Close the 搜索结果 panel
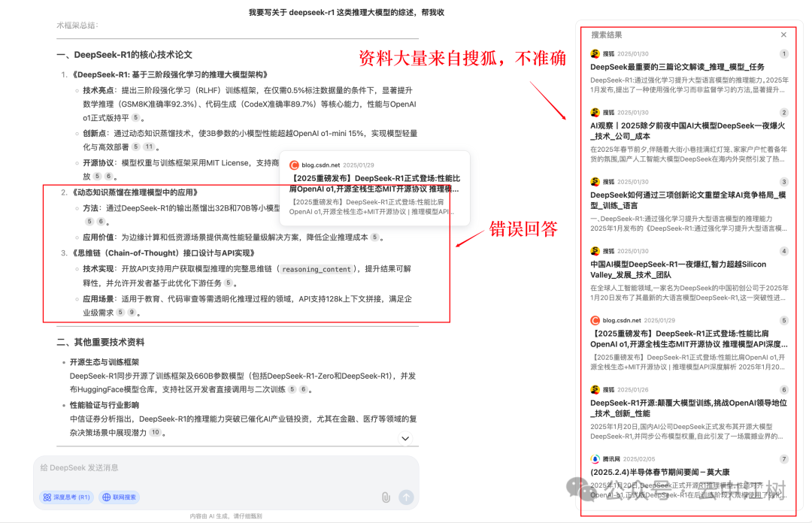812x523 pixels. pyautogui.click(x=783, y=35)
